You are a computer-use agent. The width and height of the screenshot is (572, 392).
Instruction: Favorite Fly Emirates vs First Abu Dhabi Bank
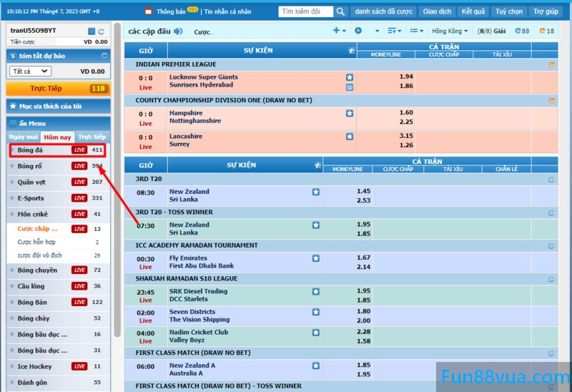pyautogui.click(x=316, y=258)
